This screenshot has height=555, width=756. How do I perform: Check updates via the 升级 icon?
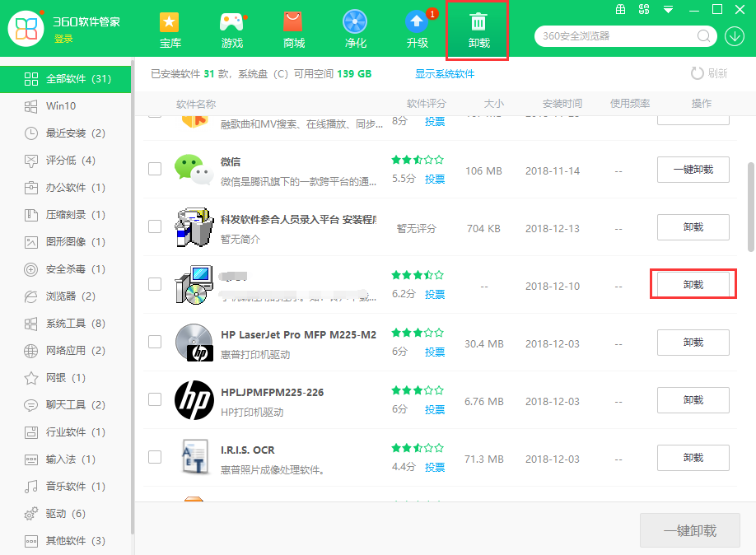417,30
